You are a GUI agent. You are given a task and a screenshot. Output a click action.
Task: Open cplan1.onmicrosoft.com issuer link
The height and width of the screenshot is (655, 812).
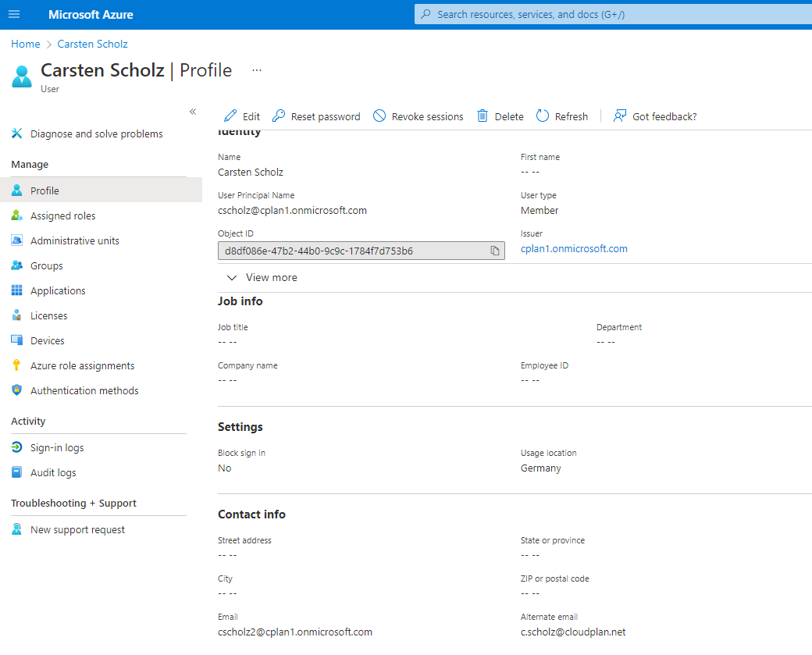[574, 248]
